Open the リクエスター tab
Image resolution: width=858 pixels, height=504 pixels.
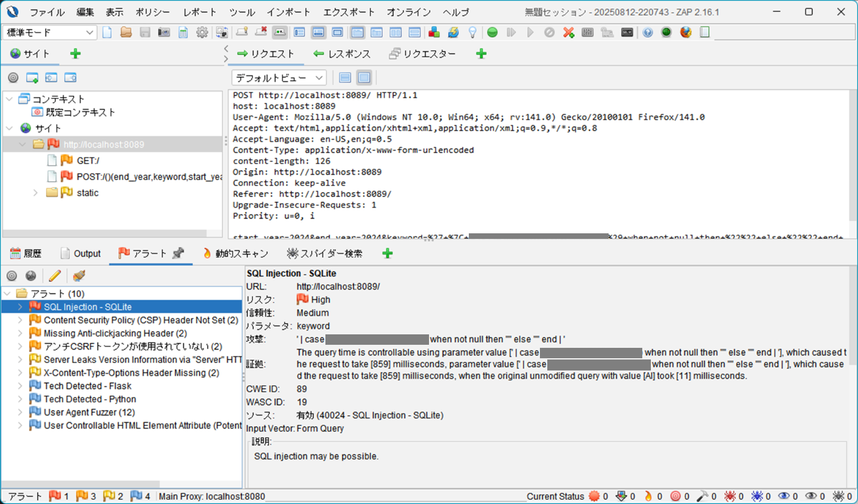(423, 54)
